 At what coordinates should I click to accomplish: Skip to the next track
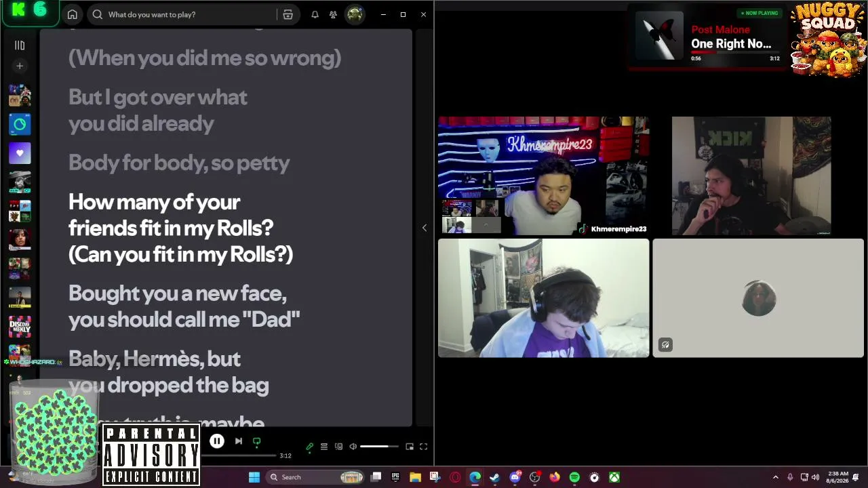tap(239, 441)
